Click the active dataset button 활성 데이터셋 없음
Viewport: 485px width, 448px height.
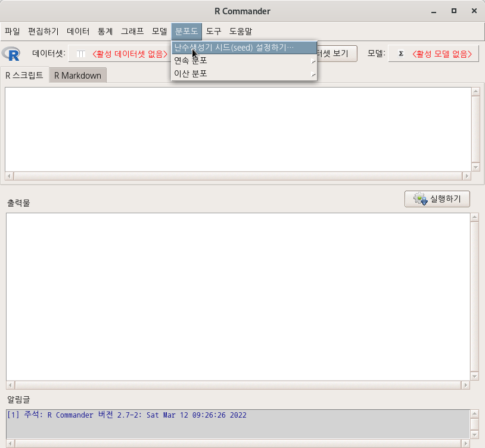pyautogui.click(x=120, y=54)
